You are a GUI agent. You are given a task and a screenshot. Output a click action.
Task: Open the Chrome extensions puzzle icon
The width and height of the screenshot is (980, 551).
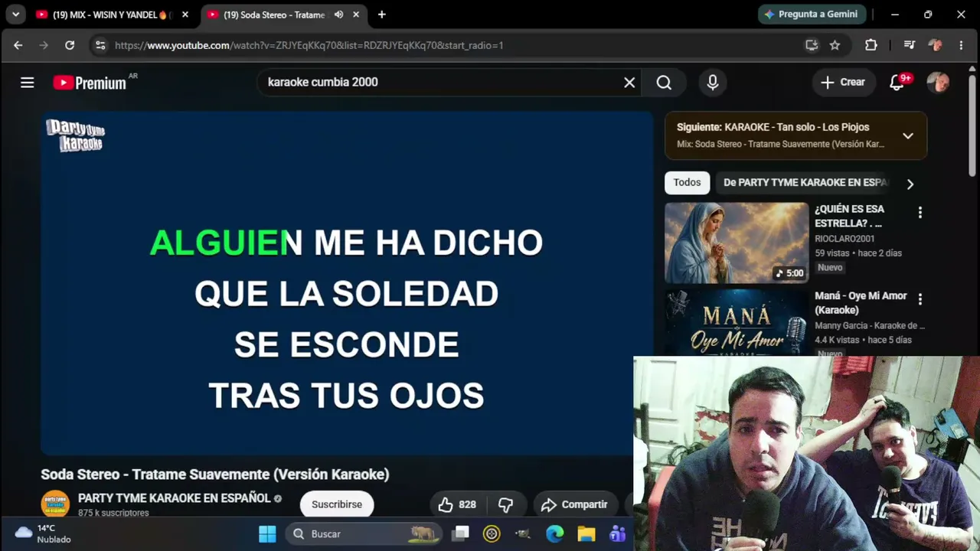coord(871,45)
